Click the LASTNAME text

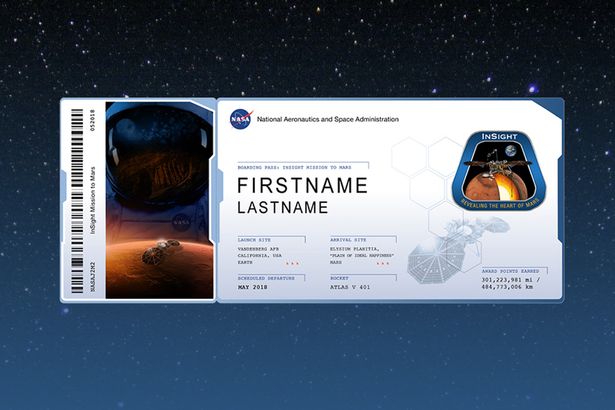[283, 208]
